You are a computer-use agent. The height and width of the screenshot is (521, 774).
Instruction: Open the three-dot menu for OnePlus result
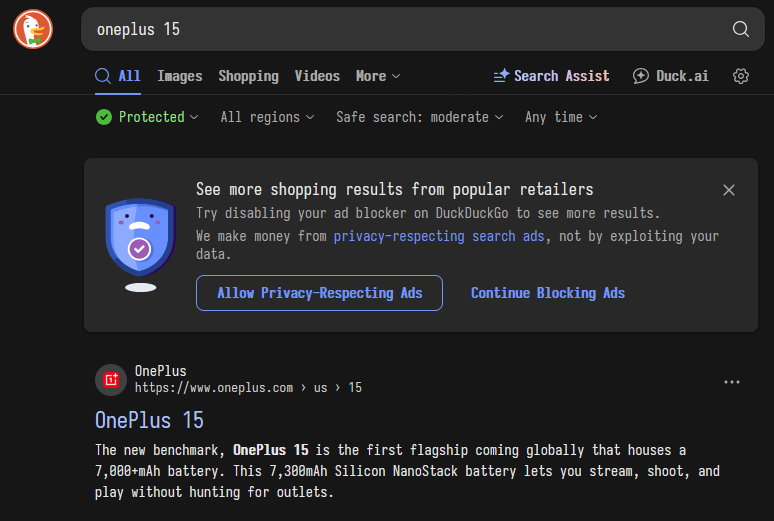[732, 382]
